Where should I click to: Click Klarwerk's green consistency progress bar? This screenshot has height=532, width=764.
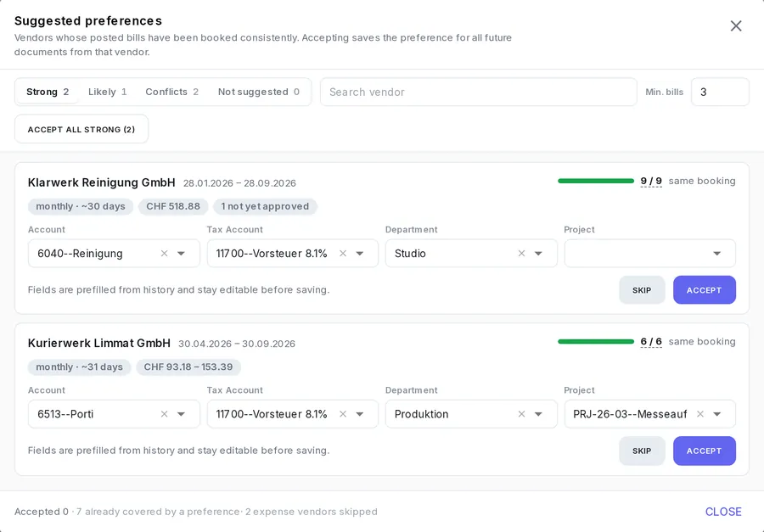pos(595,181)
